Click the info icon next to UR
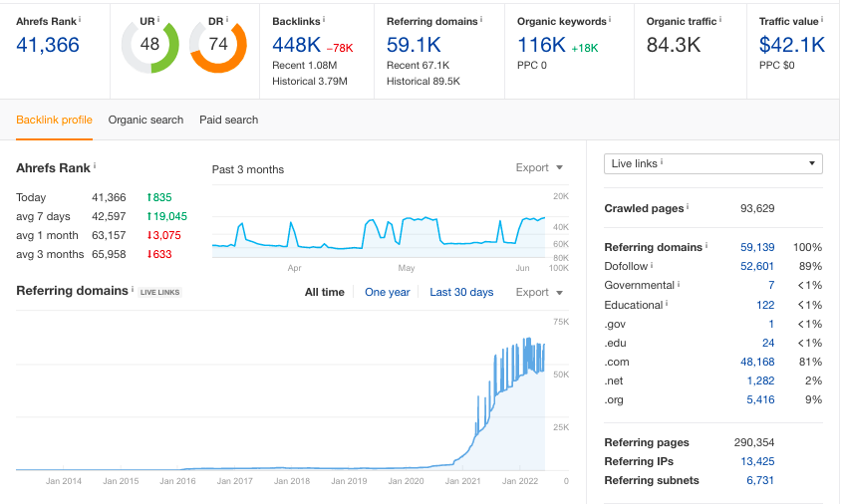This screenshot has width=845, height=504. [x=158, y=19]
